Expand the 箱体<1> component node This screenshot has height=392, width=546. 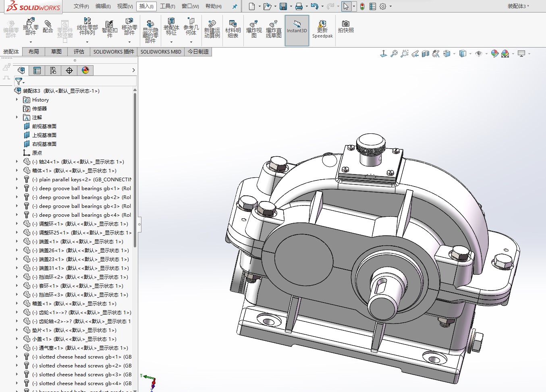[17, 170]
